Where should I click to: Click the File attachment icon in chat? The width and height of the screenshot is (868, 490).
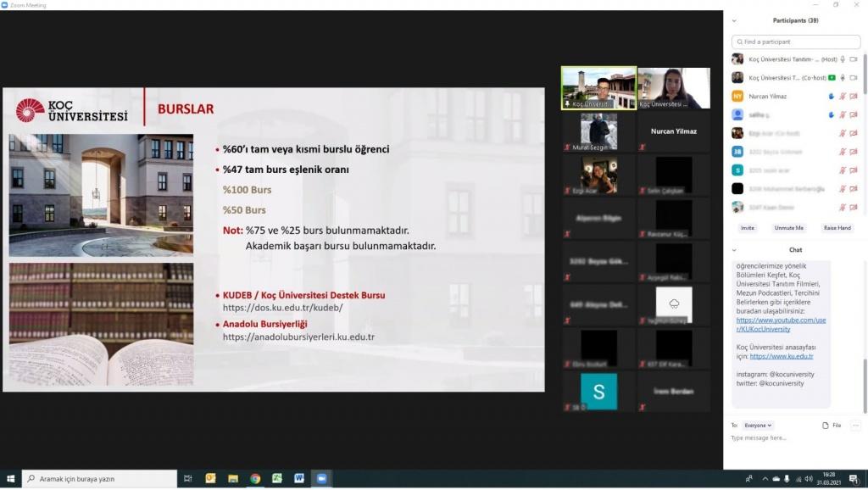point(825,426)
